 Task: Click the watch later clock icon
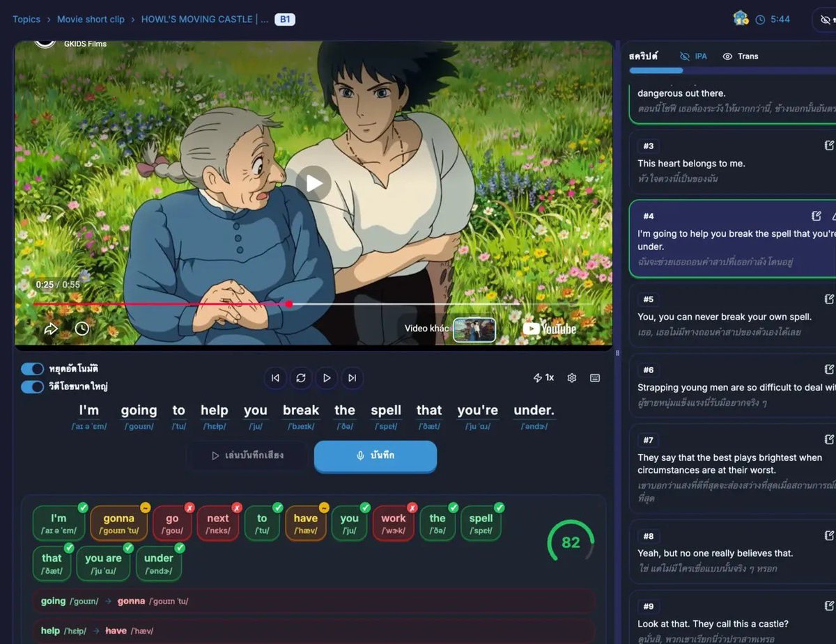pos(82,329)
